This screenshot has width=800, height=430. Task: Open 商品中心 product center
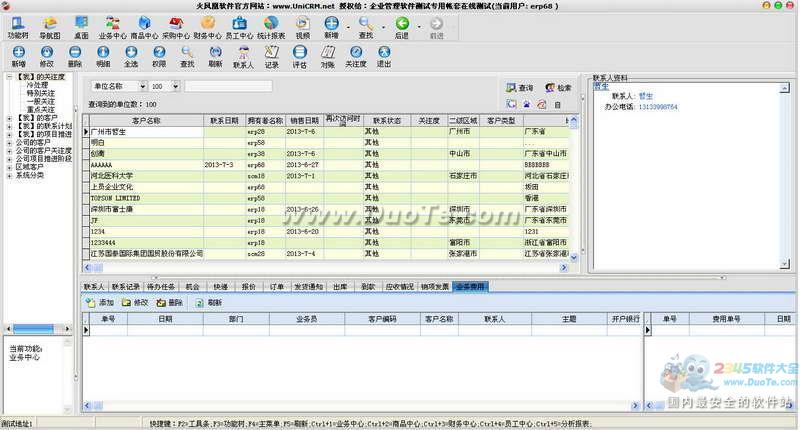[x=144, y=28]
